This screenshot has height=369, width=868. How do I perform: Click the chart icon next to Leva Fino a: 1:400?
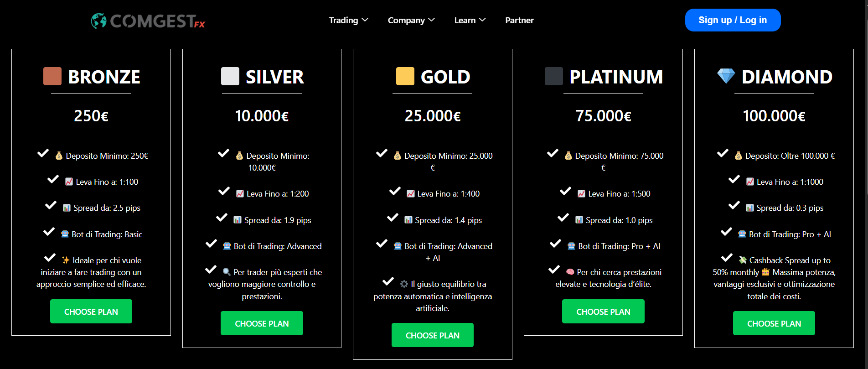[411, 194]
